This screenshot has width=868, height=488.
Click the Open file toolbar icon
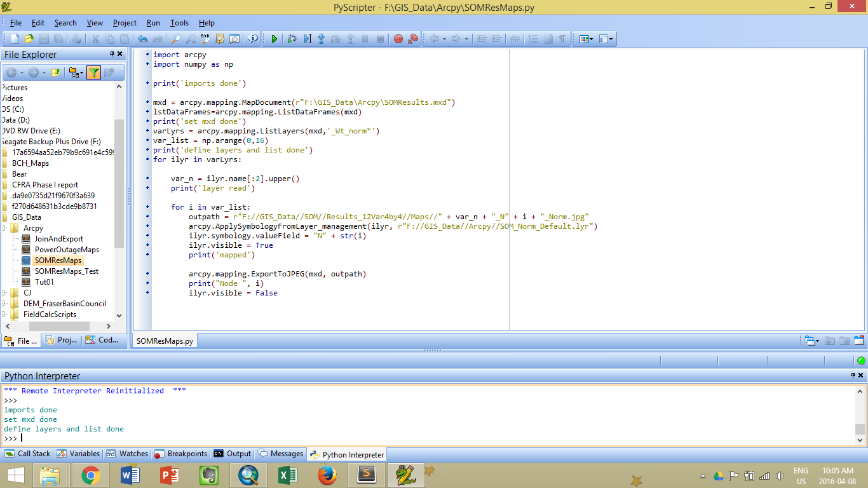(29, 39)
